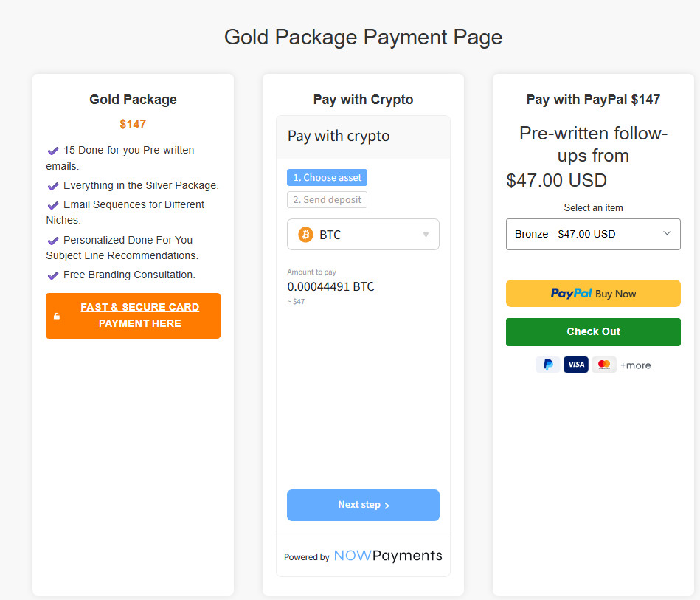Click the 0.00044491 BTC amount to pay
The width and height of the screenshot is (700, 600).
point(330,286)
